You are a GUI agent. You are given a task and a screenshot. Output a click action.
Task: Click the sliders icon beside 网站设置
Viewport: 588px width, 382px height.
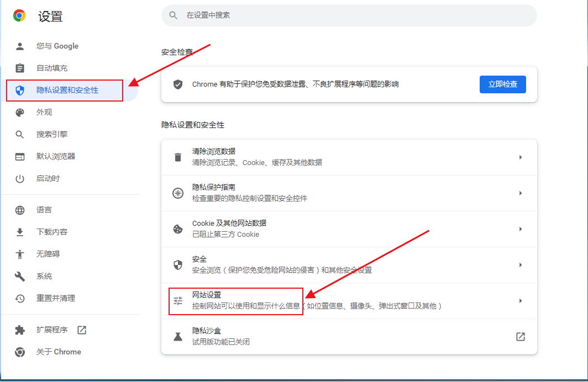(x=178, y=301)
